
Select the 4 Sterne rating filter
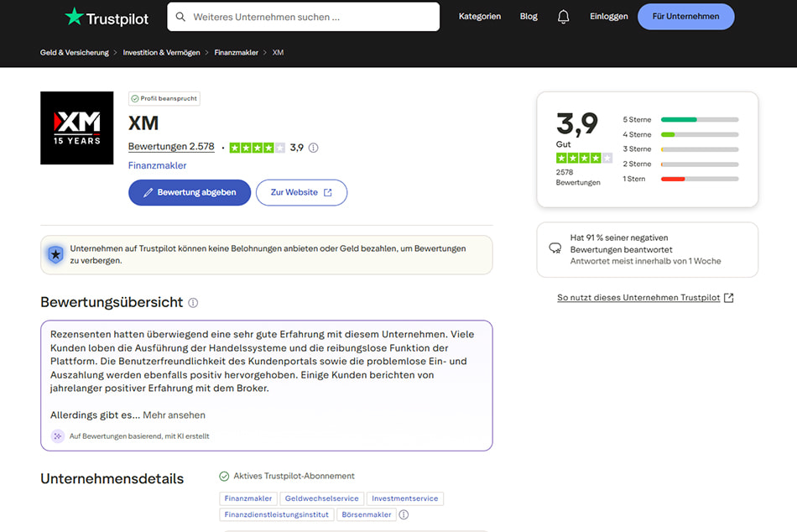pyautogui.click(x=680, y=135)
